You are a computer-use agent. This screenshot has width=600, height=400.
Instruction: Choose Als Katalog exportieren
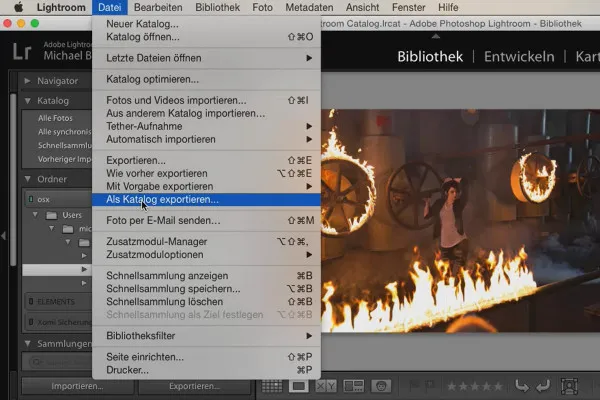[206, 199]
